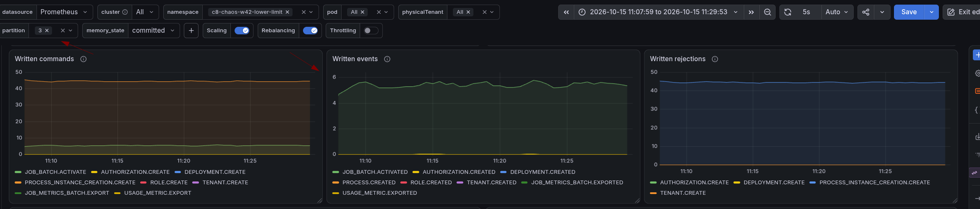Image resolution: width=980 pixels, height=209 pixels.
Task: Toggle the Rebalancing switch
Action: tap(310, 31)
